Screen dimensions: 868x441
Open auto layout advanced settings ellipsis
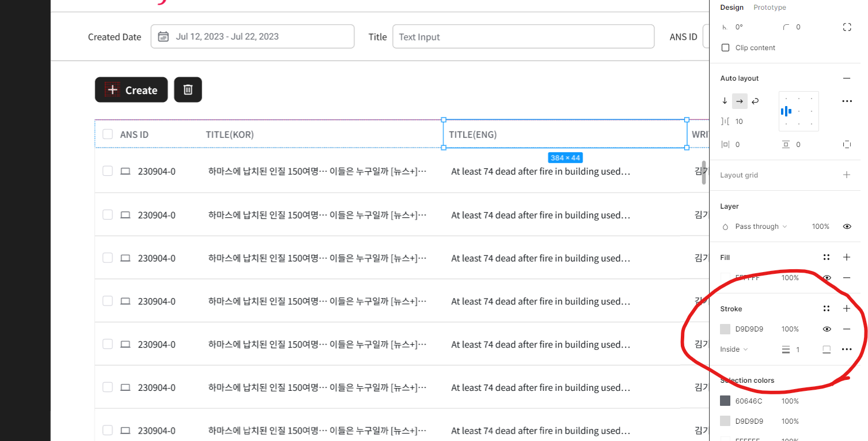coord(847,101)
